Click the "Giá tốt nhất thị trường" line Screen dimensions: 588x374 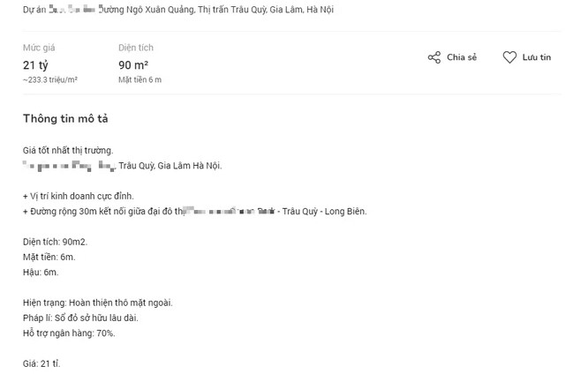point(68,151)
